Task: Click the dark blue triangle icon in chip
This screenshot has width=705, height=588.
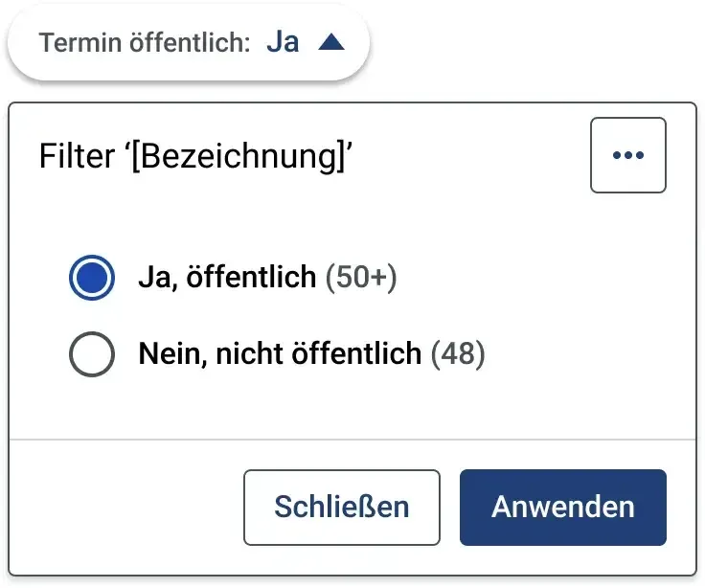Action: (x=331, y=42)
